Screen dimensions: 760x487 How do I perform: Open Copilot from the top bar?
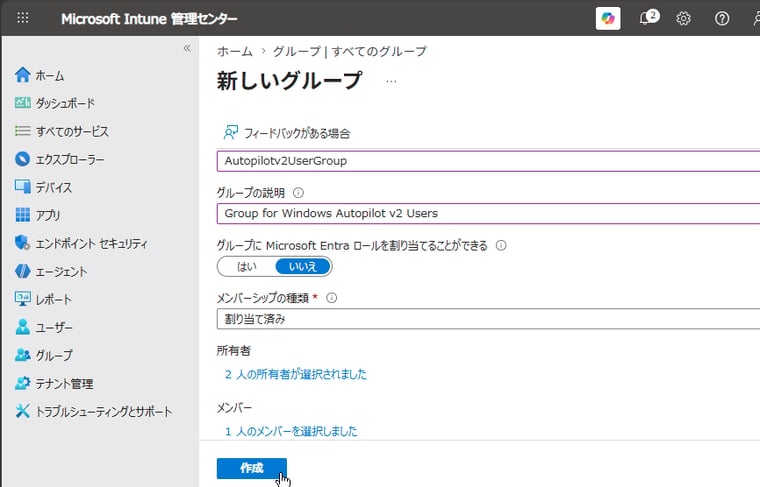(608, 18)
